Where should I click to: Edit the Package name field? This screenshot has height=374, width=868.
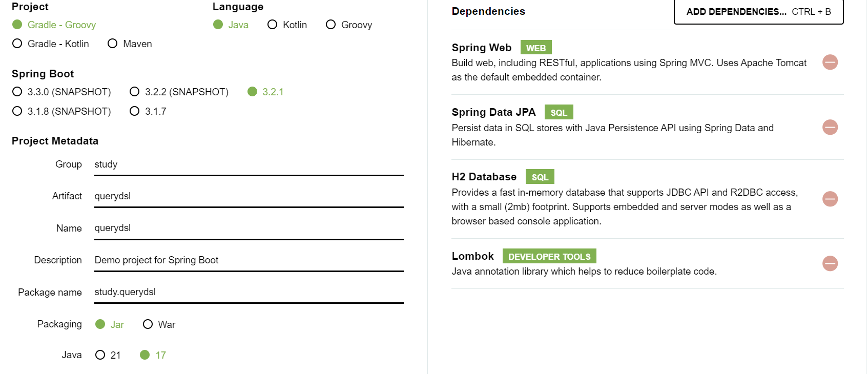[249, 292]
